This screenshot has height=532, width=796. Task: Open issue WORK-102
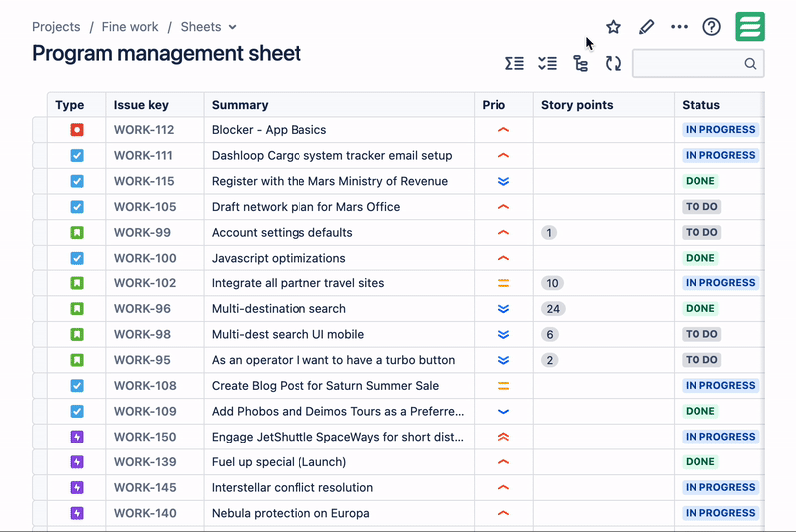(145, 283)
